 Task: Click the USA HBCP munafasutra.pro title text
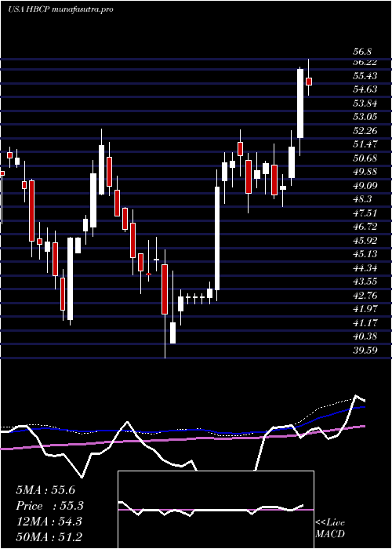[60, 9]
